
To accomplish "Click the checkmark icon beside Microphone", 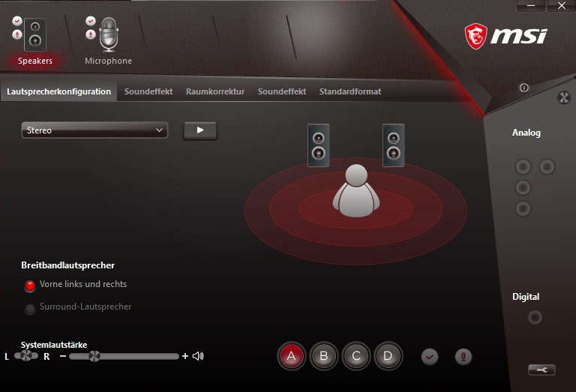I will [x=91, y=21].
